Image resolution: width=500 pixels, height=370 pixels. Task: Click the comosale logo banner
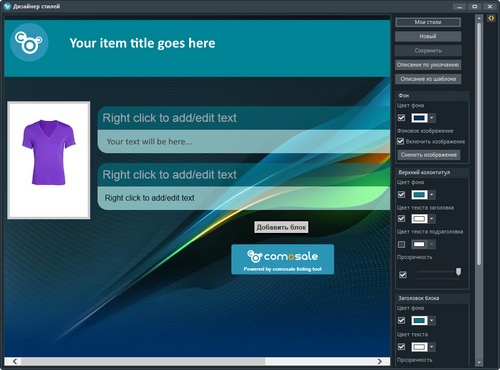[x=283, y=259]
